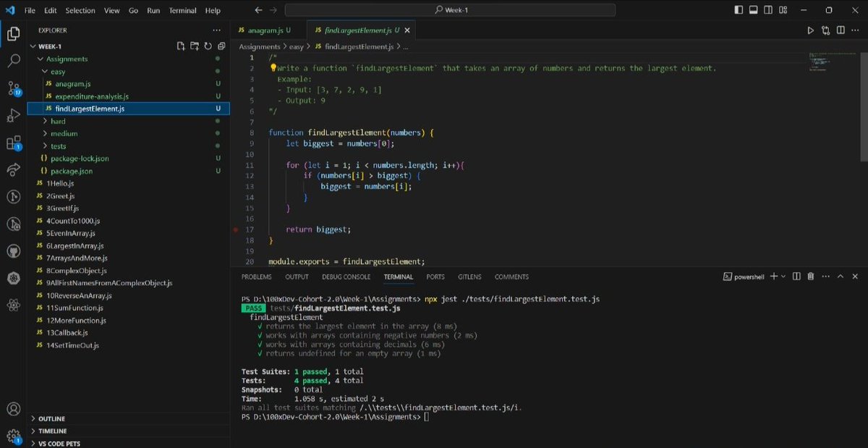Click the Week-1 command center search box
This screenshot has width=868, height=448.
click(450, 10)
